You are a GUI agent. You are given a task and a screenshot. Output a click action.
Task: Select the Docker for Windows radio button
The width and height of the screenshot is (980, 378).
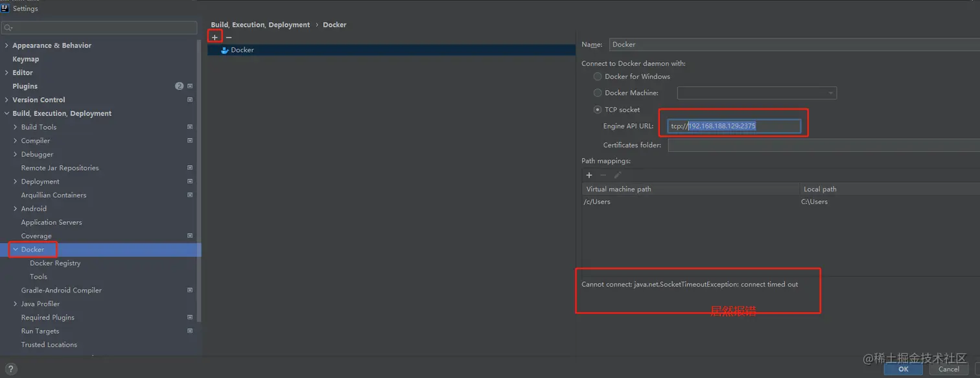tap(598, 77)
